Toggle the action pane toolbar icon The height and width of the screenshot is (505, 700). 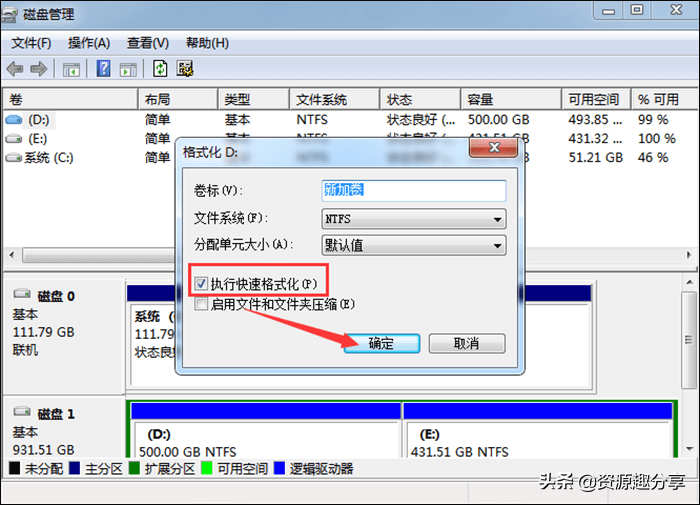pos(128,70)
